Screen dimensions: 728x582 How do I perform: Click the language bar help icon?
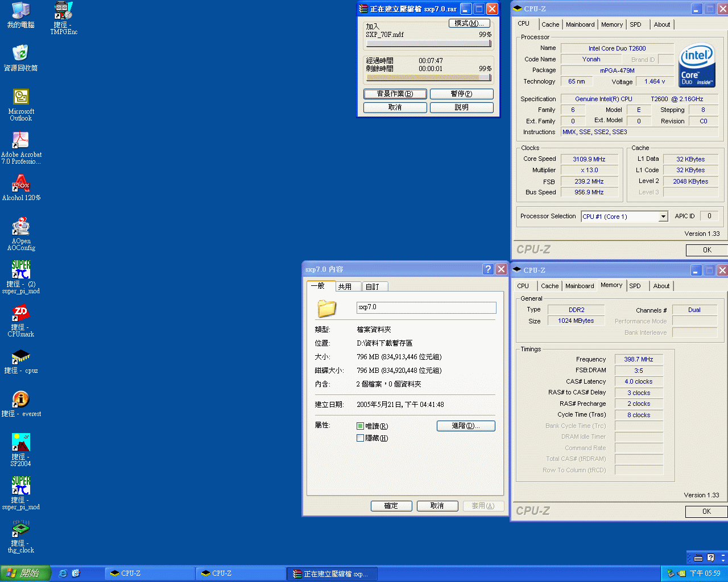pyautogui.click(x=710, y=558)
